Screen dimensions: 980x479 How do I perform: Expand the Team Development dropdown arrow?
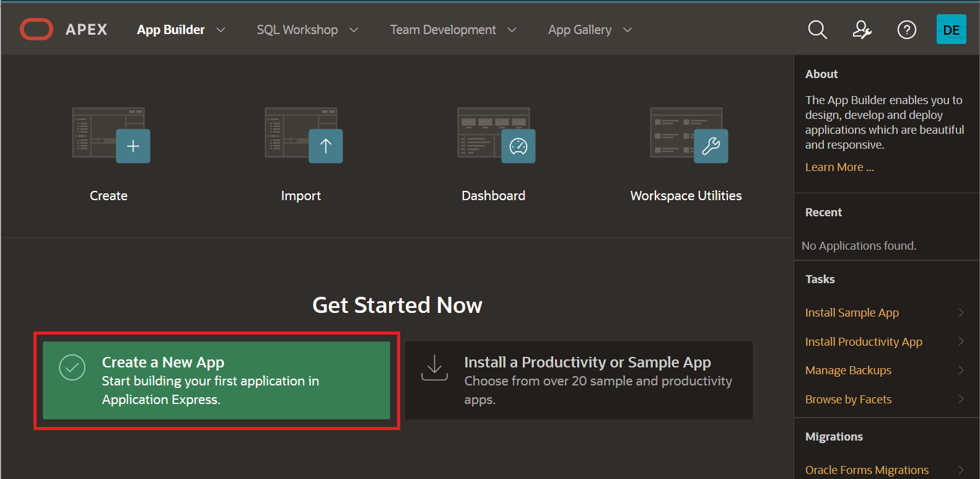coord(512,30)
